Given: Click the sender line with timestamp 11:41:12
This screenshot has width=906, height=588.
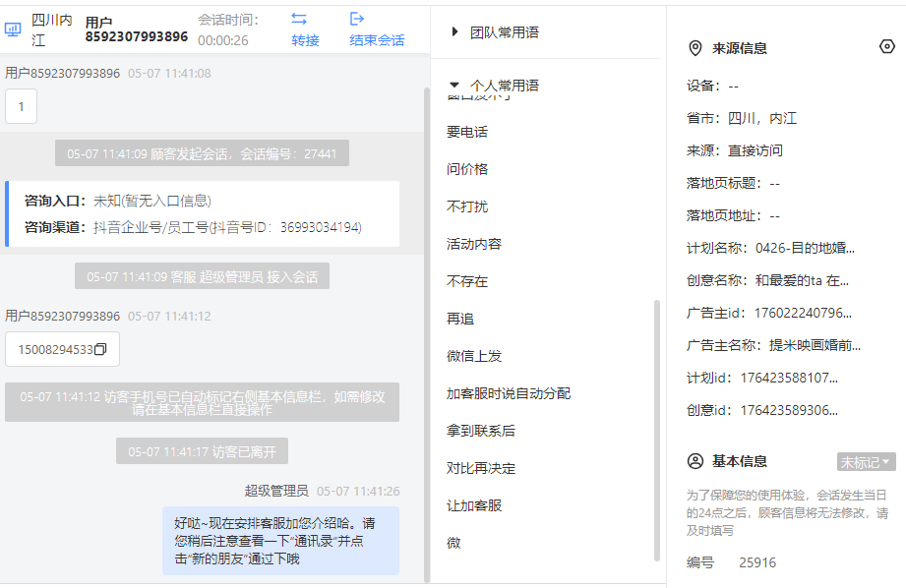Looking at the screenshot, I should (x=108, y=316).
